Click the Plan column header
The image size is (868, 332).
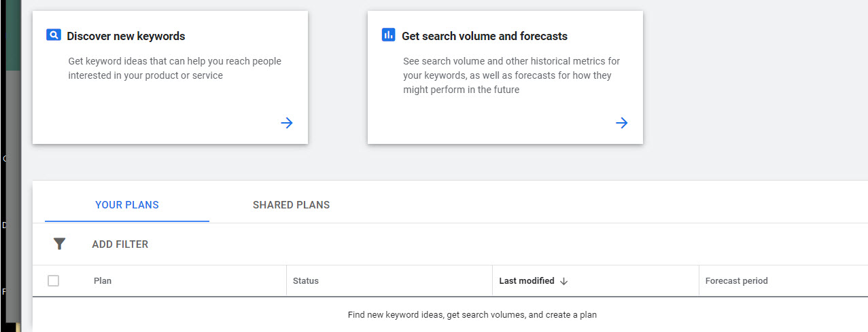103,281
